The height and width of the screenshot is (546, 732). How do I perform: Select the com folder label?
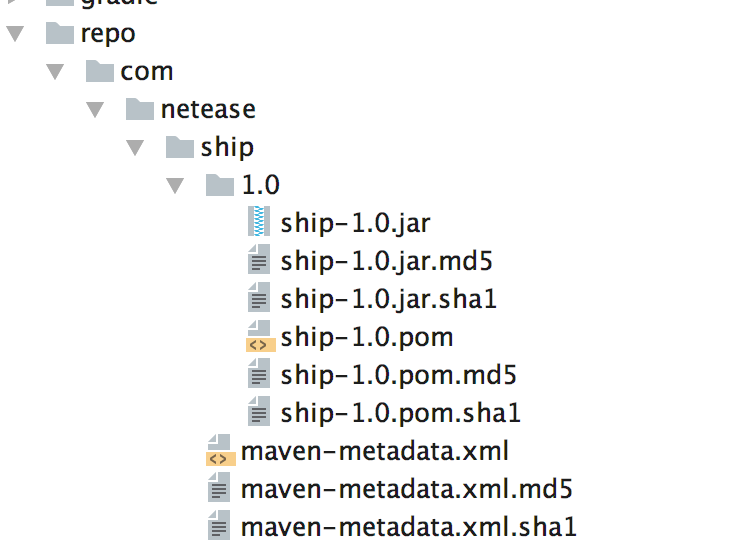coord(147,71)
